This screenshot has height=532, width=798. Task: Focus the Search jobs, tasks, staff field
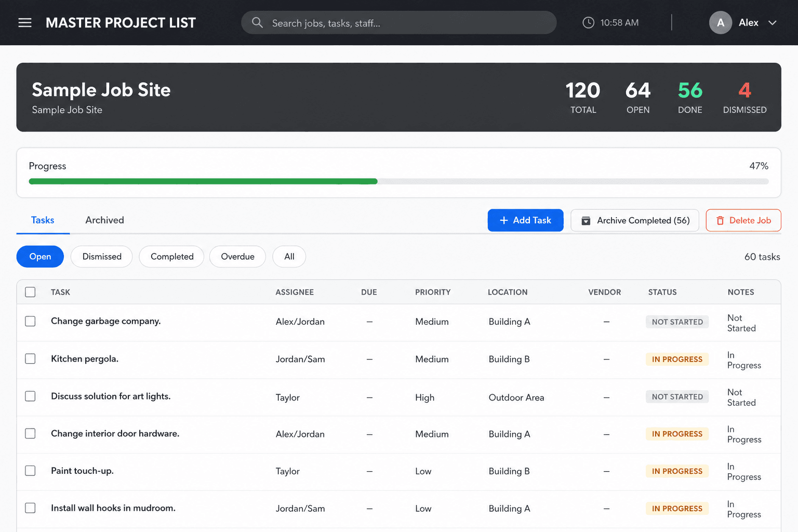tap(398, 23)
